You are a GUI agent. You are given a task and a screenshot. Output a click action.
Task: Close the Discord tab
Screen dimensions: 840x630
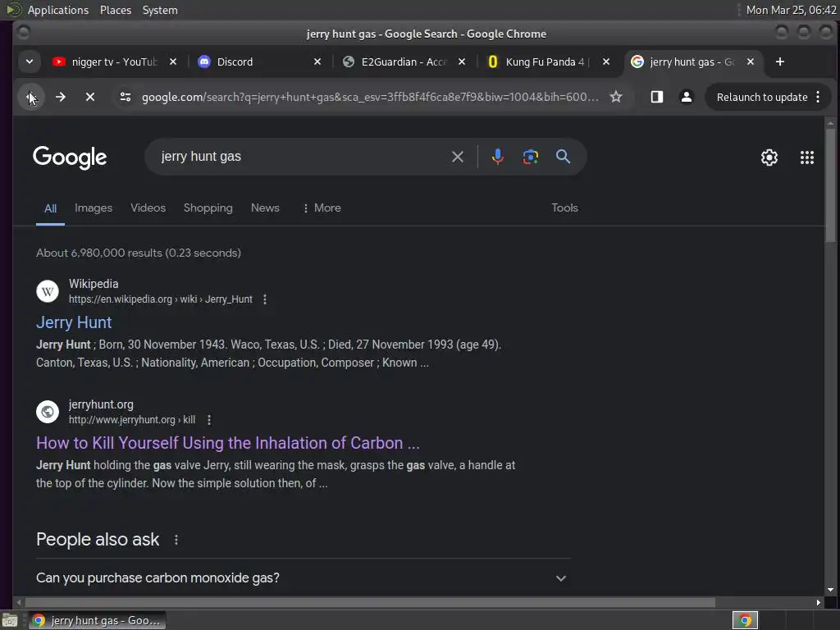click(317, 62)
